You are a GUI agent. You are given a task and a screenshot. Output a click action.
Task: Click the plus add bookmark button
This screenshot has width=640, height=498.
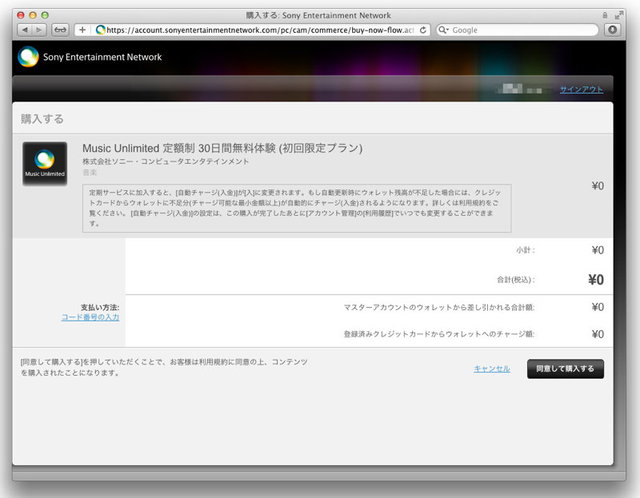[82, 30]
